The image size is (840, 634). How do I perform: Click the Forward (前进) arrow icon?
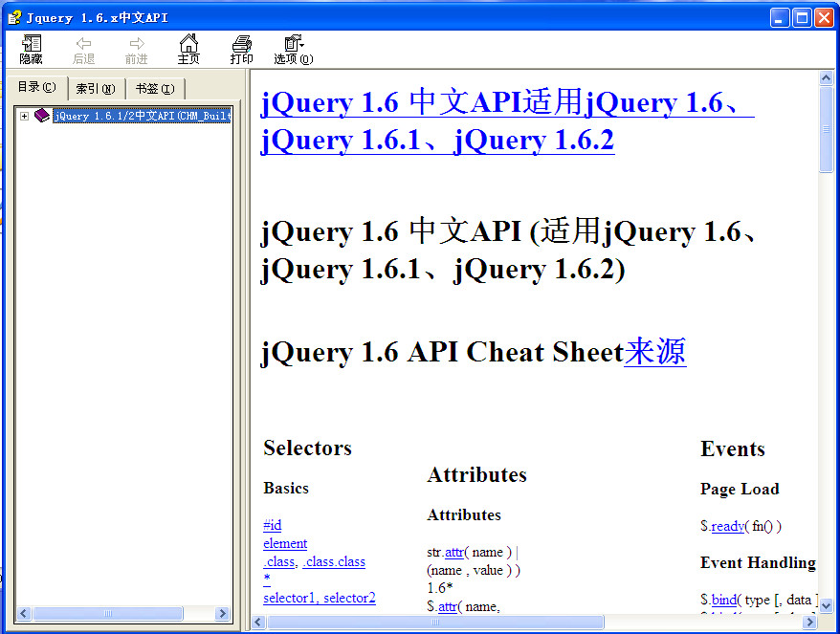click(137, 43)
